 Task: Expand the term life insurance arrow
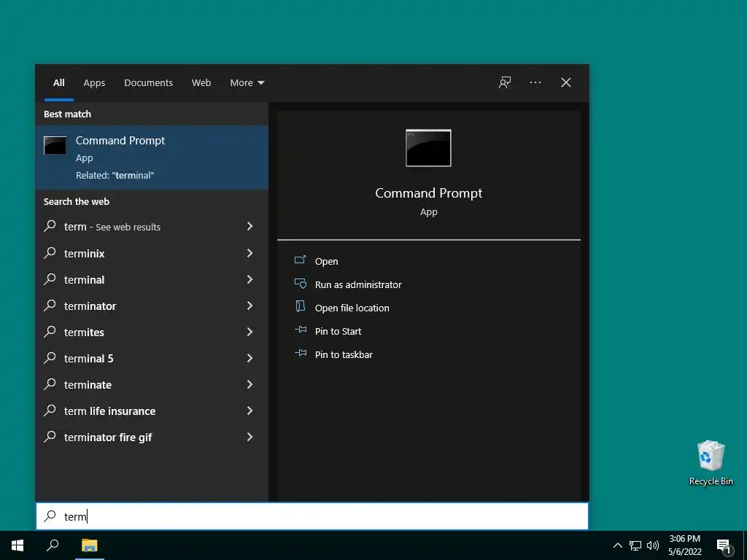[249, 410]
